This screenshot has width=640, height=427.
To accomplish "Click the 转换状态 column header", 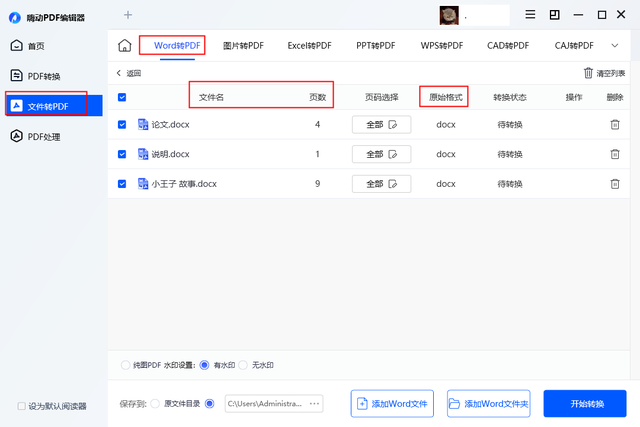I will (x=510, y=97).
